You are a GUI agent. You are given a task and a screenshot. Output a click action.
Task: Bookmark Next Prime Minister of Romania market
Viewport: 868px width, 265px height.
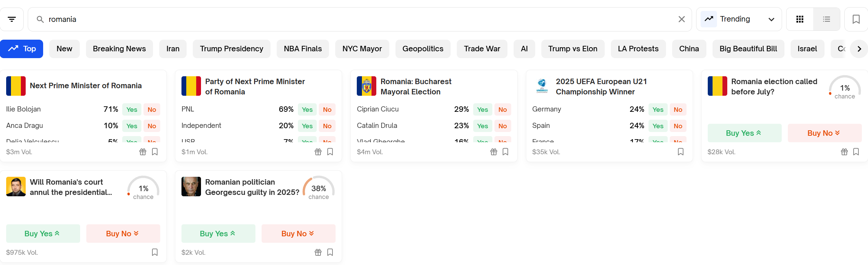(155, 152)
